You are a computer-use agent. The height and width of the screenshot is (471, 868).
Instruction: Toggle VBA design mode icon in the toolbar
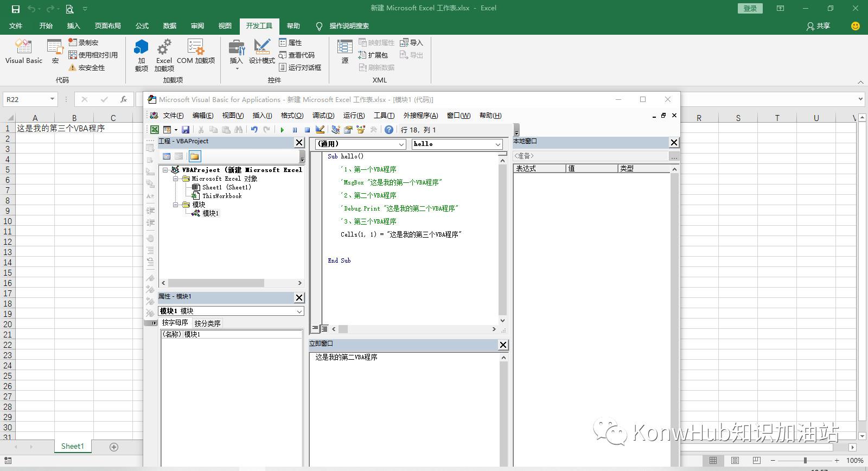point(320,130)
